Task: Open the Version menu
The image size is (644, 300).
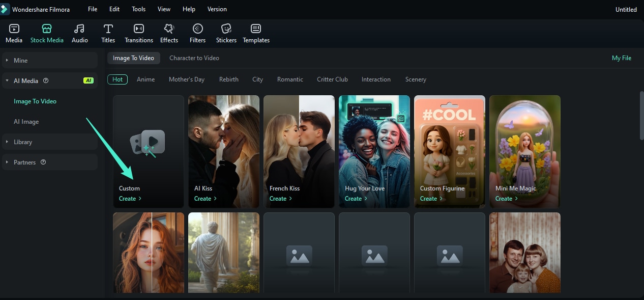Action: click(217, 9)
